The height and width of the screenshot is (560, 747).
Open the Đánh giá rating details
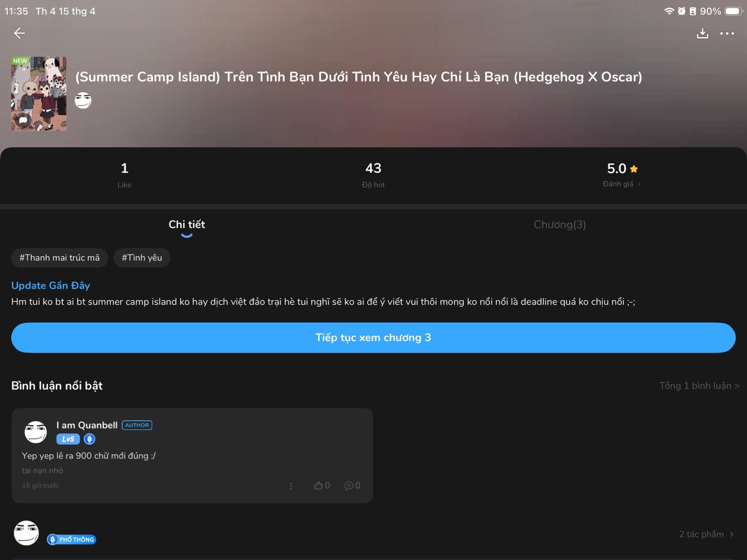621,184
